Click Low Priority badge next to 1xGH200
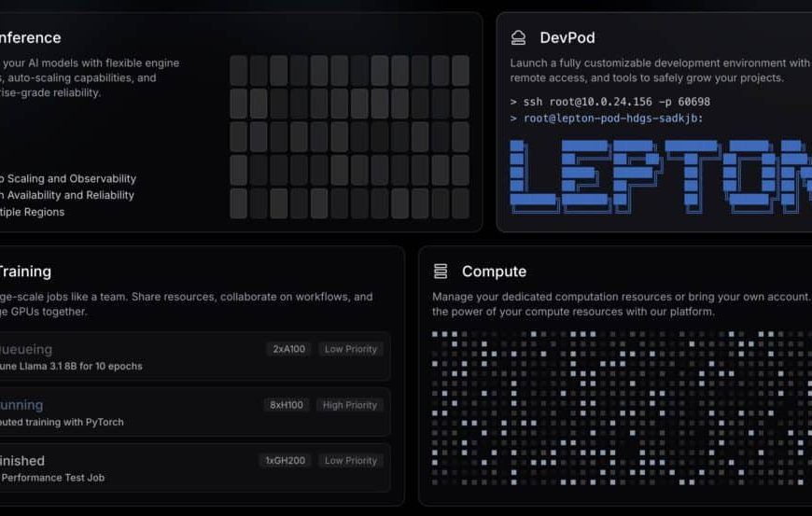The width and height of the screenshot is (812, 516). pos(351,461)
